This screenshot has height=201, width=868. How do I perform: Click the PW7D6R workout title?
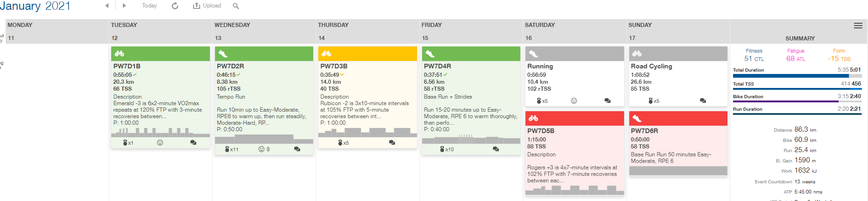(645, 131)
